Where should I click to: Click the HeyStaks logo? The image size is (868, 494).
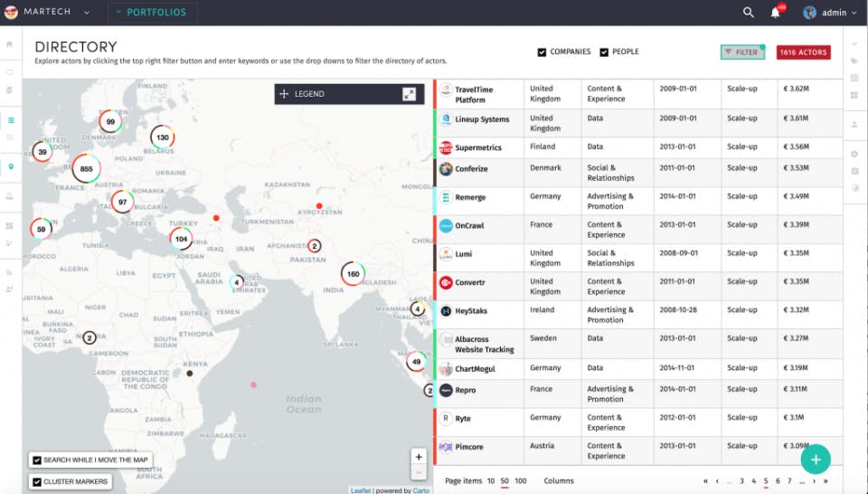click(x=446, y=310)
